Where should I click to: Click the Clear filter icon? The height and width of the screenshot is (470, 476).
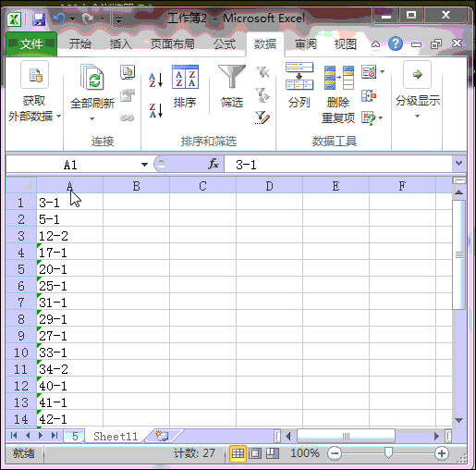click(262, 72)
